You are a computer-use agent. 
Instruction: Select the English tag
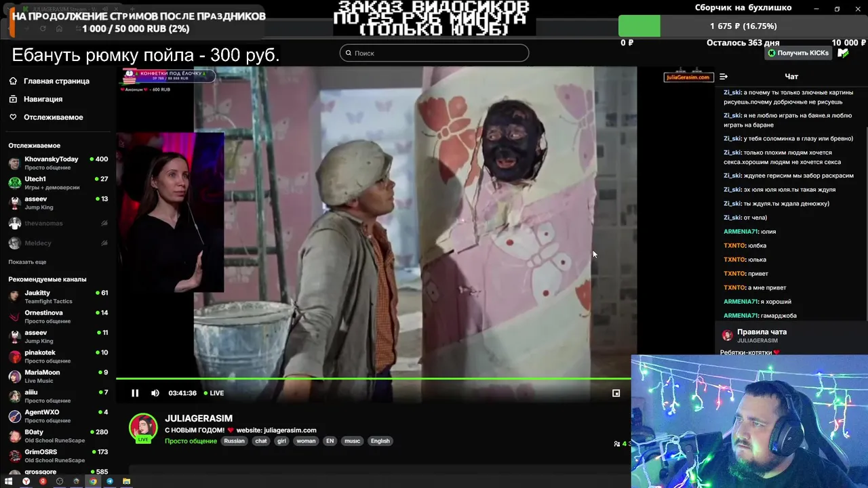click(x=380, y=441)
